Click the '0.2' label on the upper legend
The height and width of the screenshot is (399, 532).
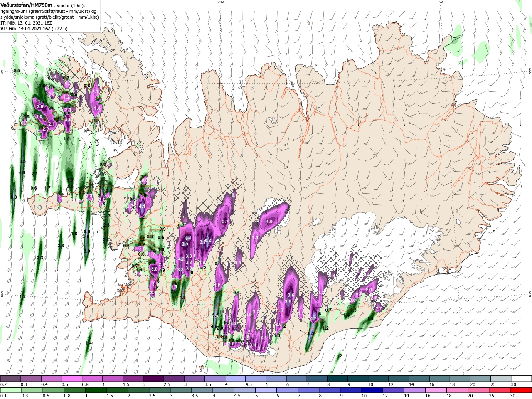[3, 384]
